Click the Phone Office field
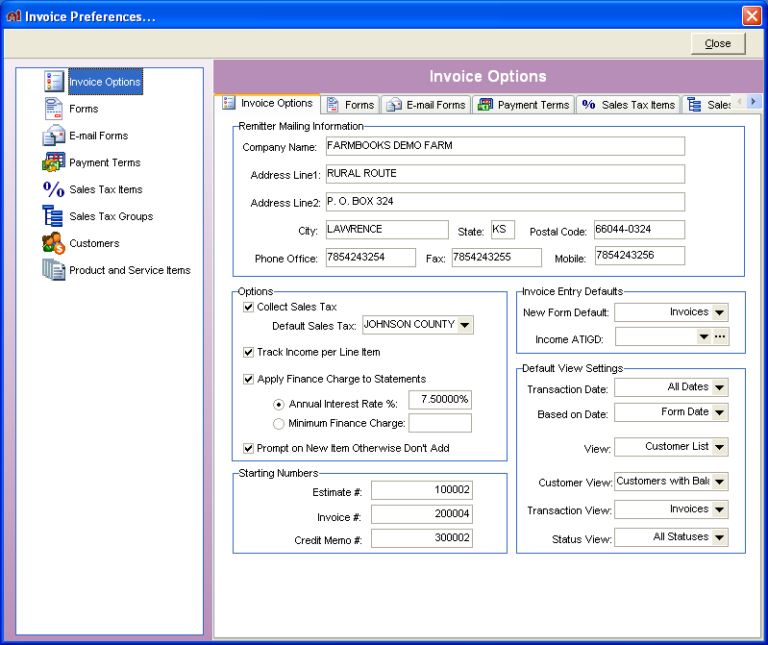 click(371, 258)
